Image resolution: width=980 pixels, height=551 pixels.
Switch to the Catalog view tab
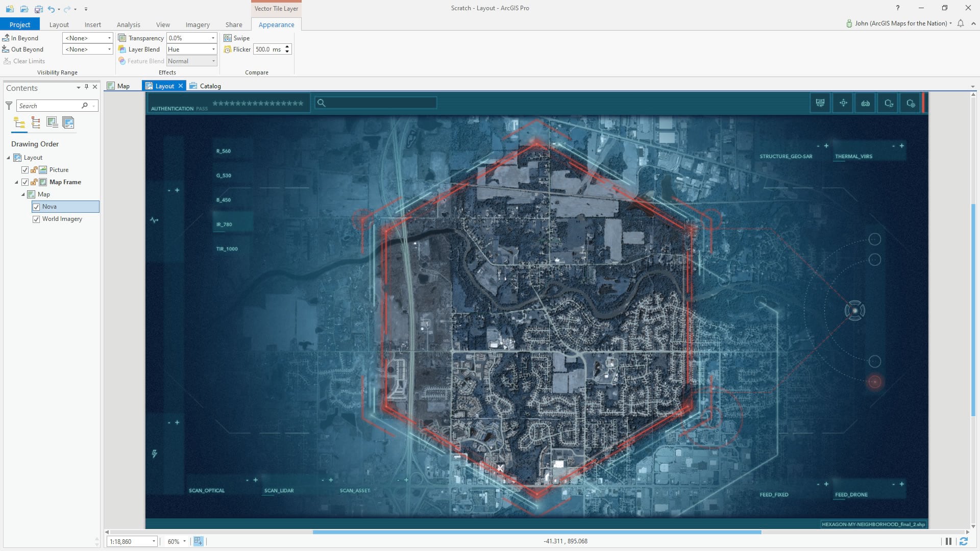[205, 86]
